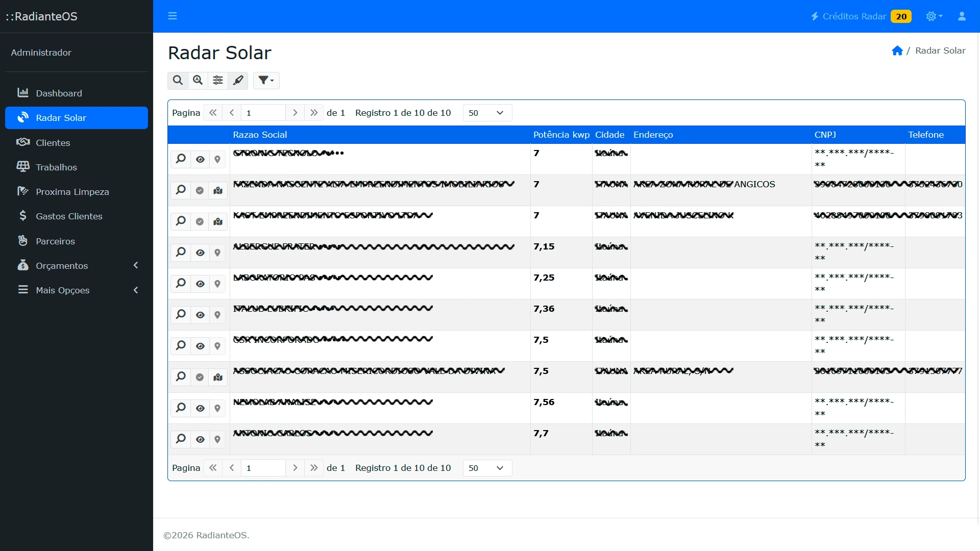
Task: Click the advanced zoom search toolbar button
Action: (x=198, y=80)
